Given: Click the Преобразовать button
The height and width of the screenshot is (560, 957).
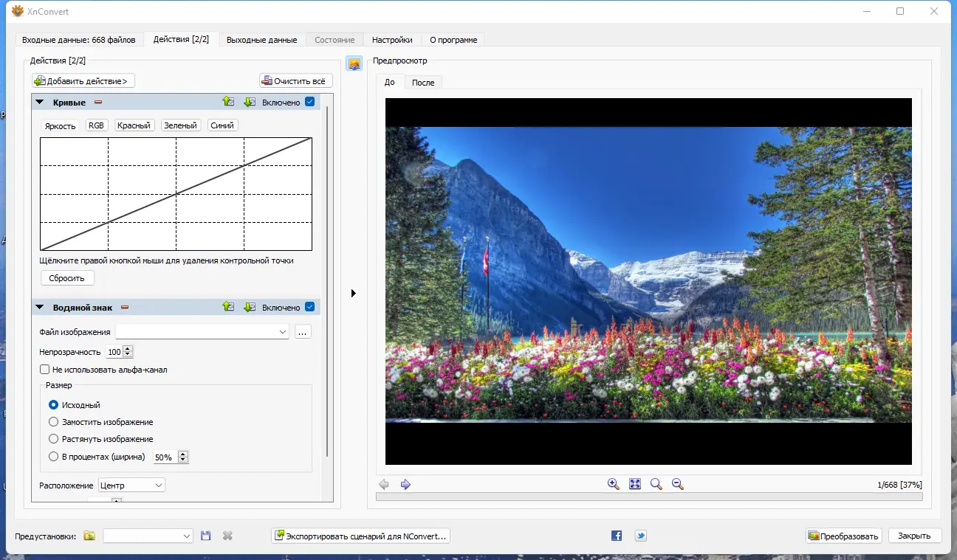Looking at the screenshot, I should point(845,536).
